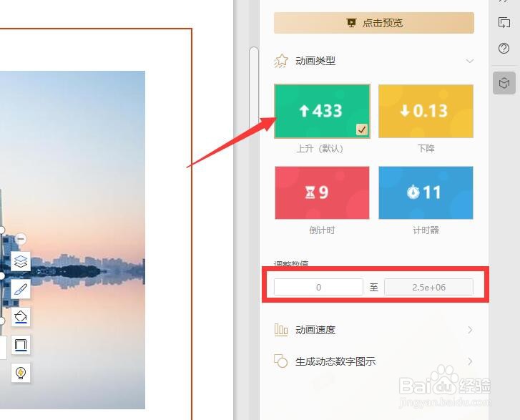Image resolution: width=520 pixels, height=420 pixels.
Task: Select the brush style icon
Action: click(21, 289)
